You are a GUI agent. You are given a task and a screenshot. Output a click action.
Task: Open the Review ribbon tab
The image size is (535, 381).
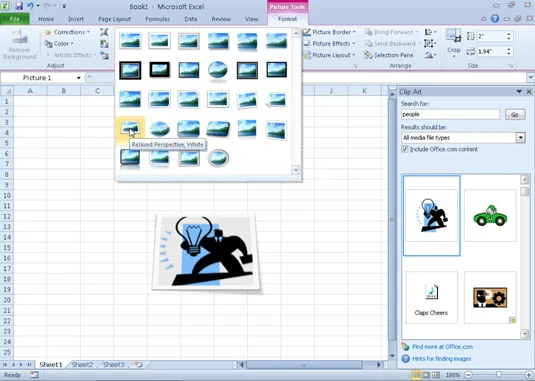221,19
